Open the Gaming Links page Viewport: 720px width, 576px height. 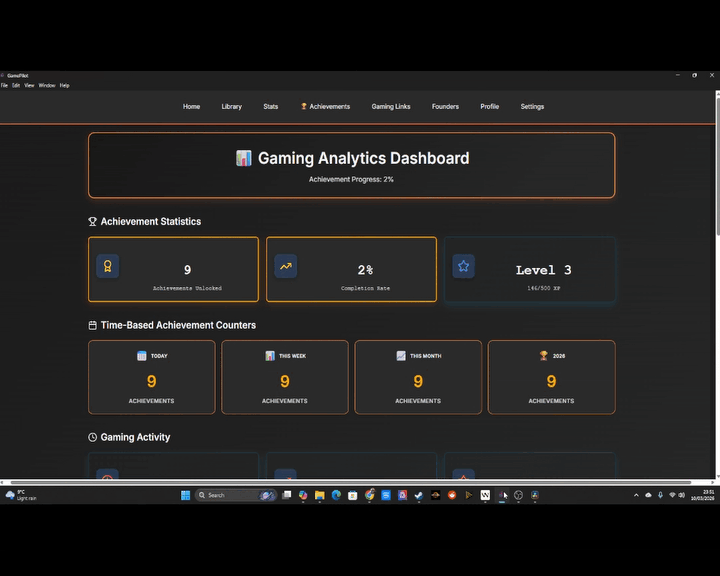[x=391, y=107]
